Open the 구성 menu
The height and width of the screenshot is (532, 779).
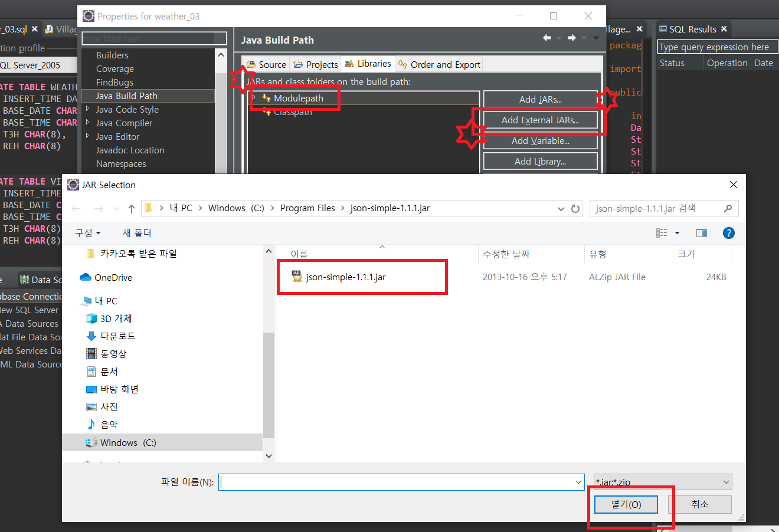click(x=88, y=233)
